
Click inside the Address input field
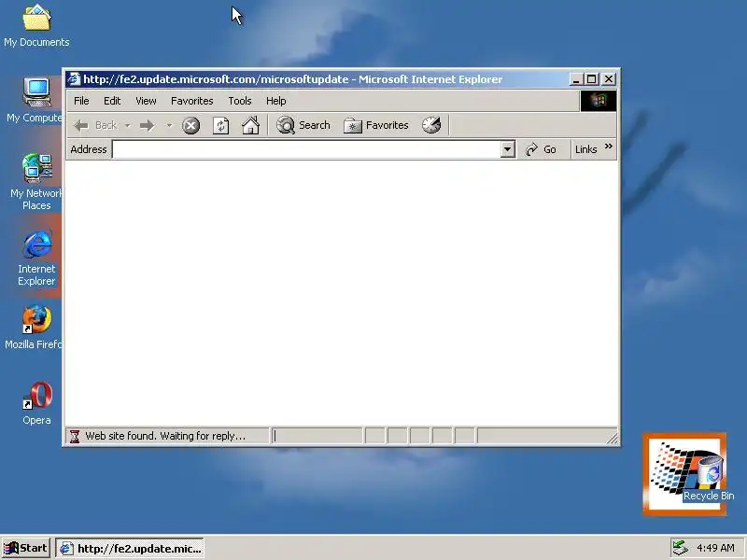pos(307,149)
